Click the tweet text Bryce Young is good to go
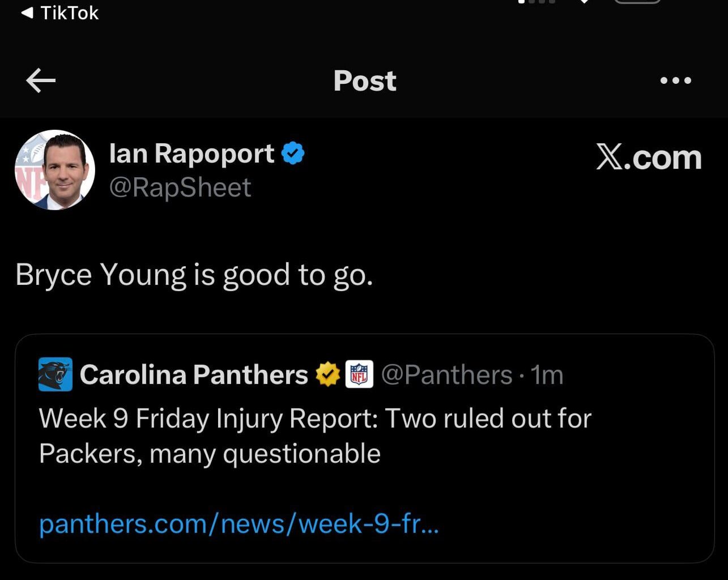This screenshot has width=728, height=580. click(194, 274)
